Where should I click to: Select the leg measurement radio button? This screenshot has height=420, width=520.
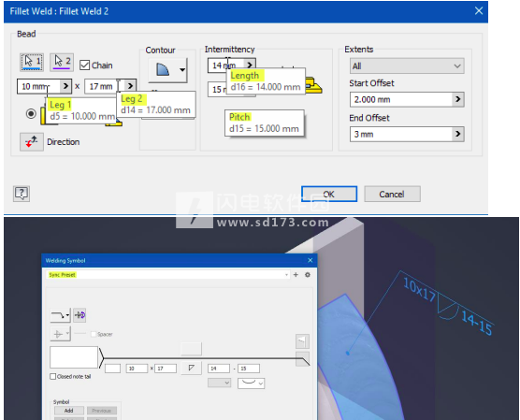coord(31,114)
